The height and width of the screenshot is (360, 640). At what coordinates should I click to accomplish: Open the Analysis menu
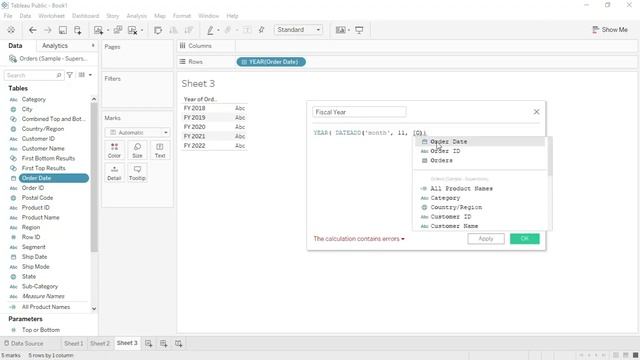pos(136,16)
